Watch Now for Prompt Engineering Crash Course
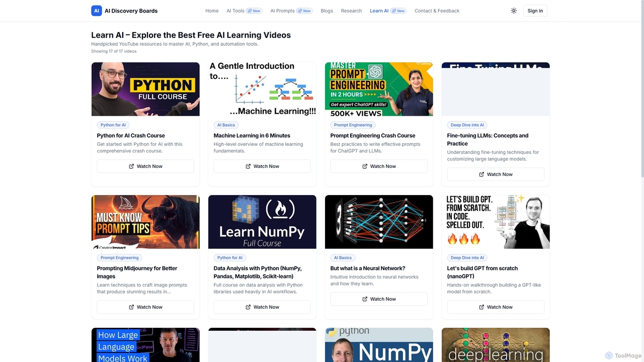 pos(379,166)
